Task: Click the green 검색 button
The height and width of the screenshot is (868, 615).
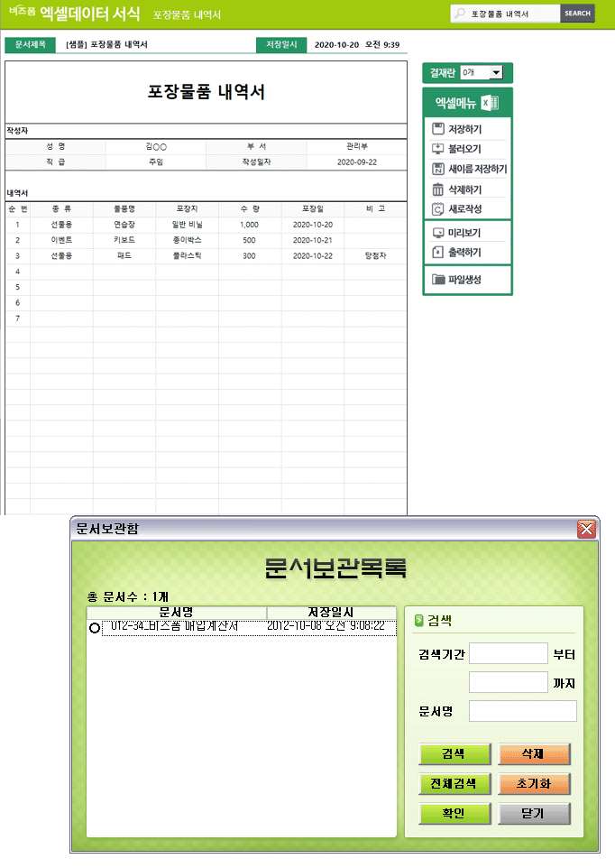Action: pyautogui.click(x=454, y=754)
